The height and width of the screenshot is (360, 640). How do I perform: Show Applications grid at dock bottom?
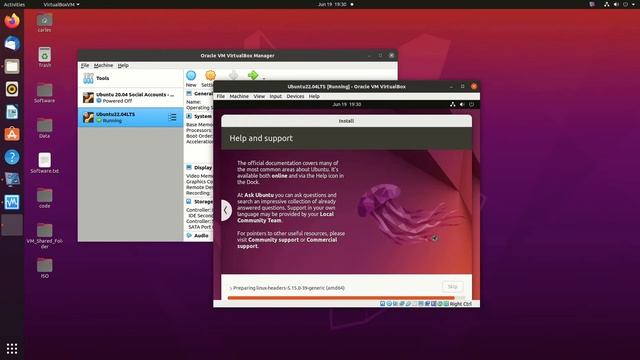click(x=12, y=348)
